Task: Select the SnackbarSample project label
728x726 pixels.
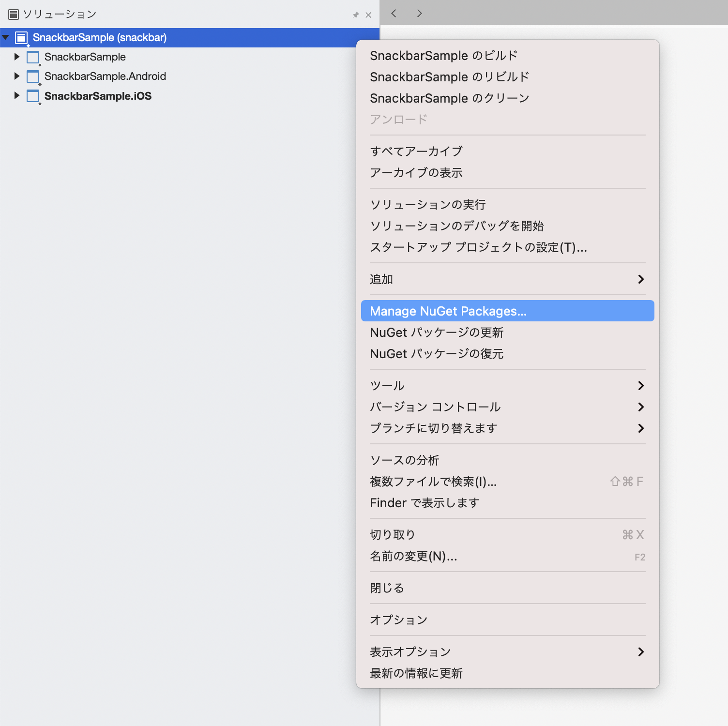Action: pyautogui.click(x=85, y=57)
